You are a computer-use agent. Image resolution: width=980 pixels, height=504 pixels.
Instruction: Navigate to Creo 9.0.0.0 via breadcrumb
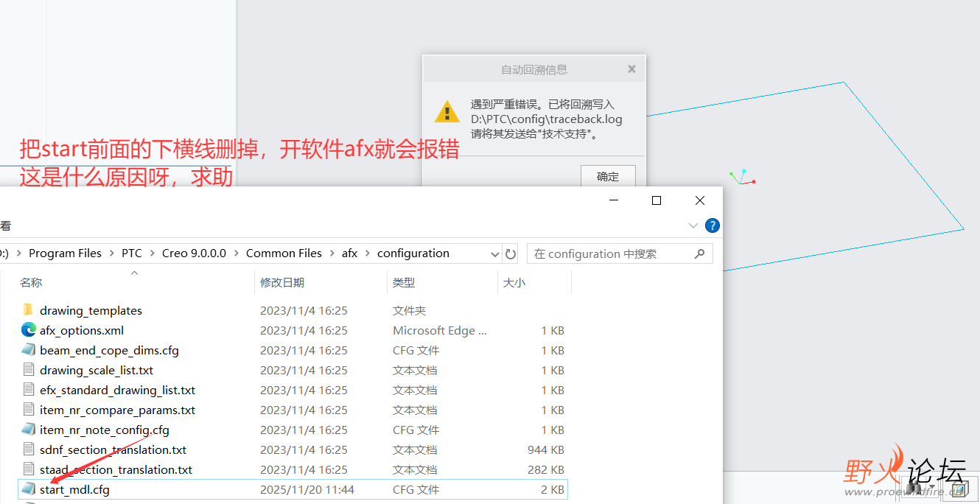pyautogui.click(x=194, y=253)
